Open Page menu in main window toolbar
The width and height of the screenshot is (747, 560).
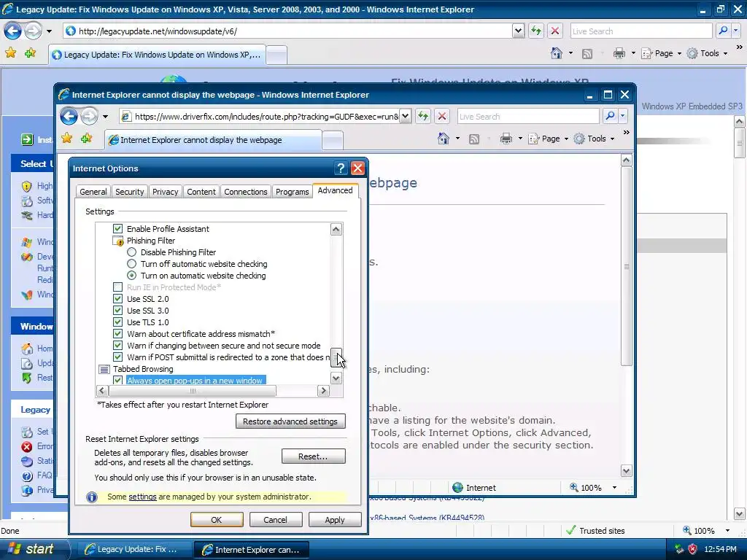pyautogui.click(x=661, y=53)
